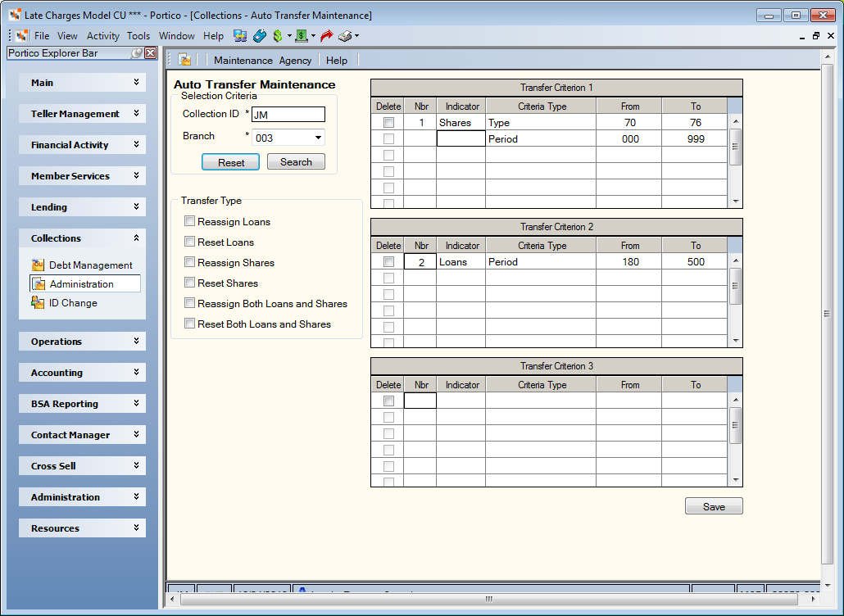Screen dimensions: 844x616
Task: Click the red arrow toolbar icon
Action: pyautogui.click(x=326, y=36)
